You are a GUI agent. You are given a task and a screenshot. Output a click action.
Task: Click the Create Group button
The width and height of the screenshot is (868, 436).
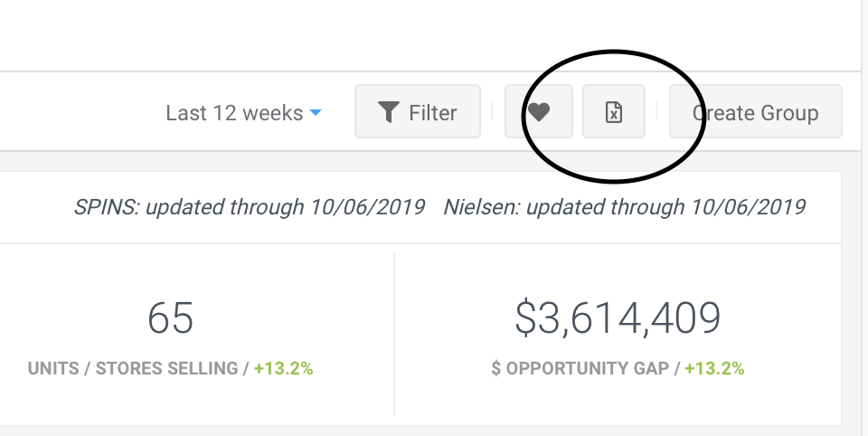756,111
